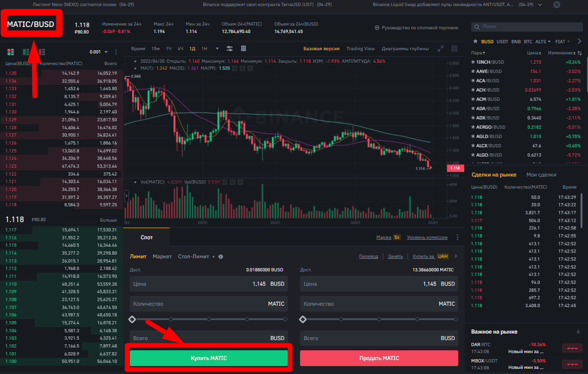Switch to Маркет order type

pos(162,256)
